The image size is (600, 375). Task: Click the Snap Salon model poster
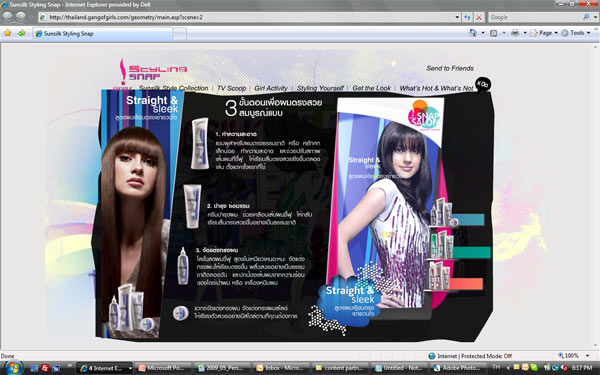point(386,203)
